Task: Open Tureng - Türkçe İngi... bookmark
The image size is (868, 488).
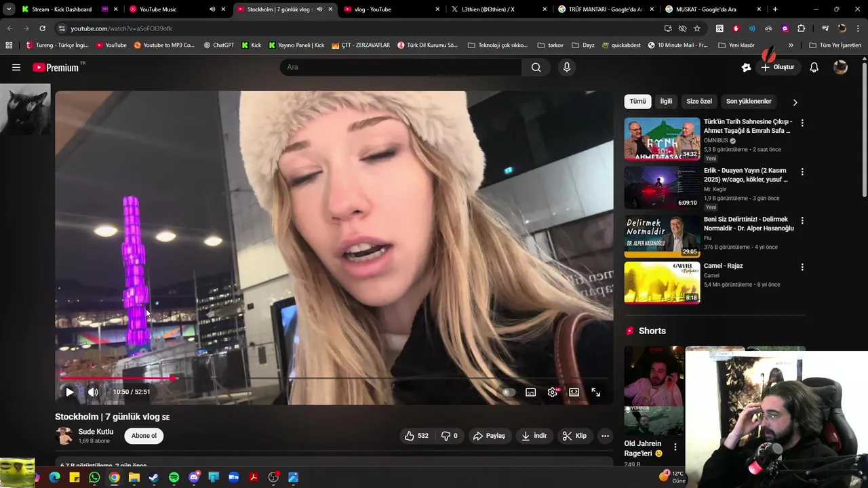Action: click(x=57, y=45)
